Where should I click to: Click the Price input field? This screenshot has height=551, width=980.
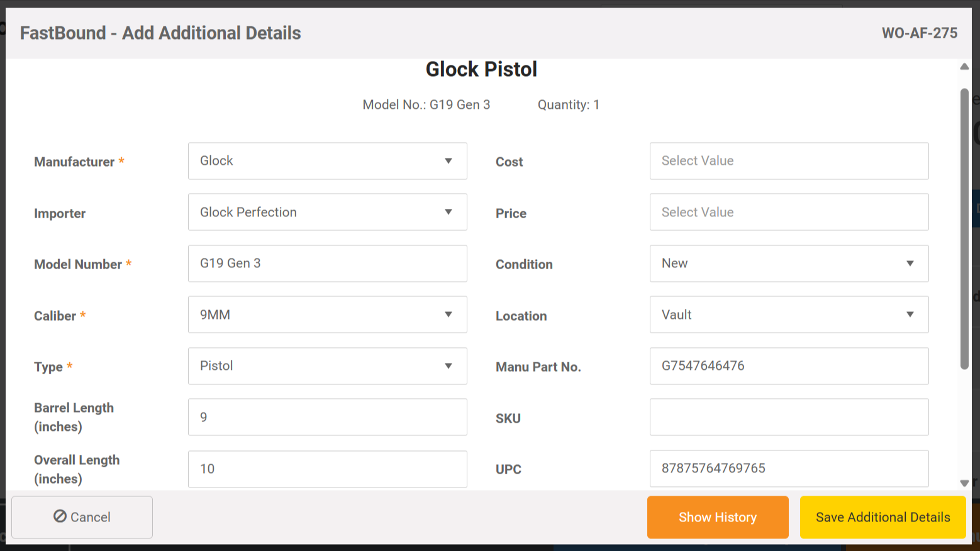(789, 212)
